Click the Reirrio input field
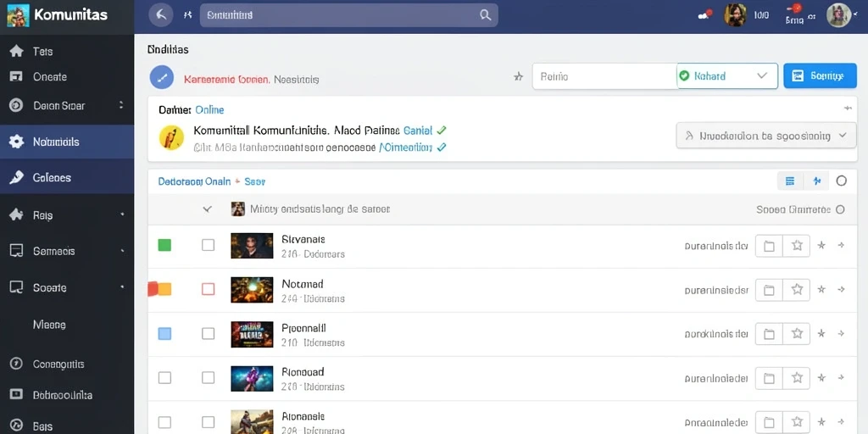This screenshot has width=868, height=434. click(x=605, y=76)
